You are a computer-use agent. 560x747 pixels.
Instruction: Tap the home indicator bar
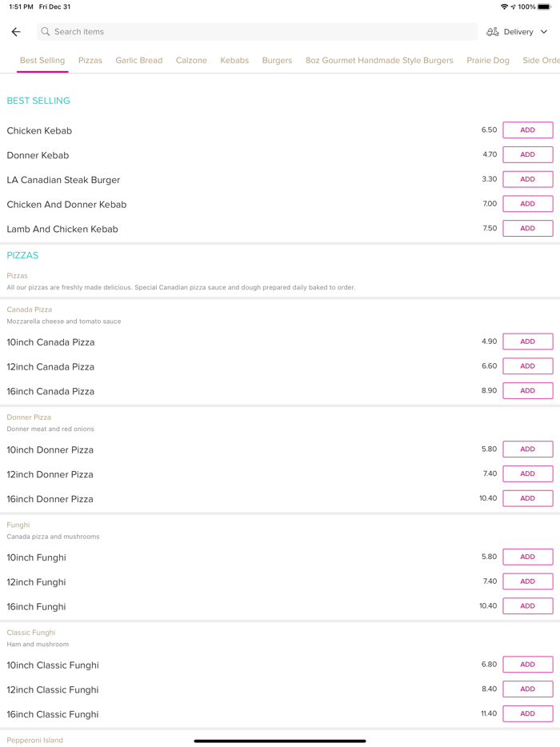[280, 741]
